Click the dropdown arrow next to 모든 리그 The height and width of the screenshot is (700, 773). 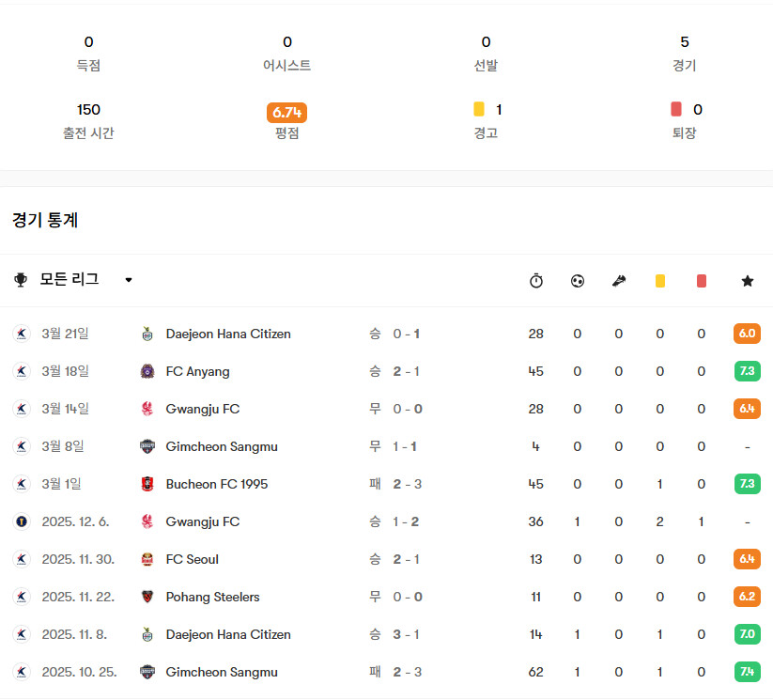pos(129,280)
